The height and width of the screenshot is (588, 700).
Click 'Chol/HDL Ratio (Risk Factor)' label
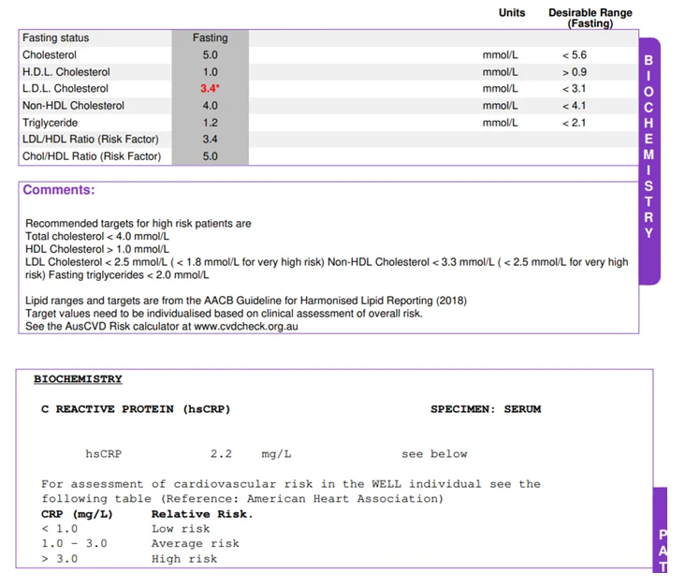click(92, 156)
